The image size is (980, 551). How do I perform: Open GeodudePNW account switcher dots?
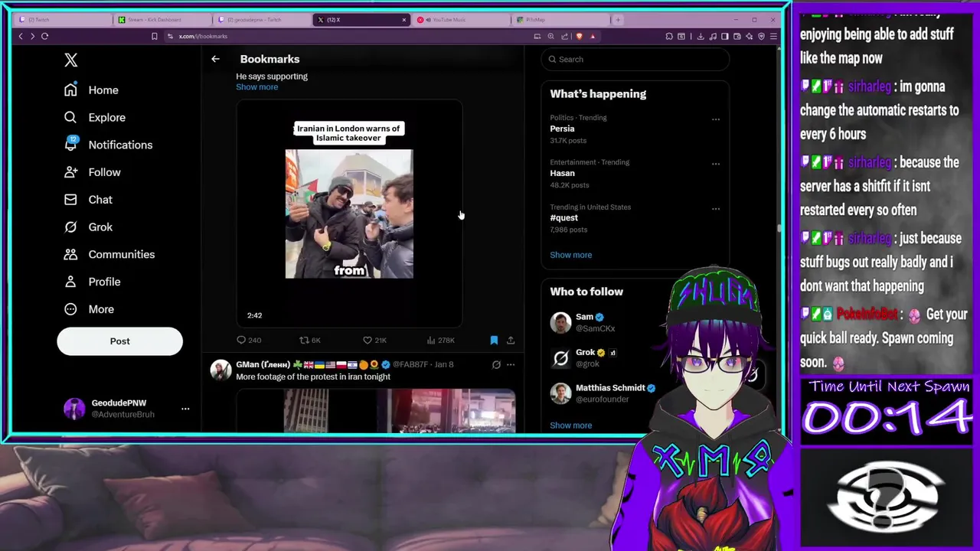(185, 409)
